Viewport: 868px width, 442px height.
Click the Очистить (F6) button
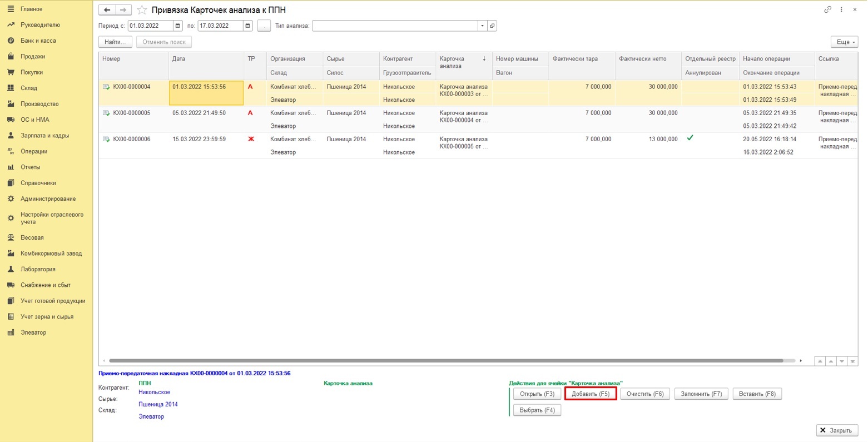click(x=645, y=394)
